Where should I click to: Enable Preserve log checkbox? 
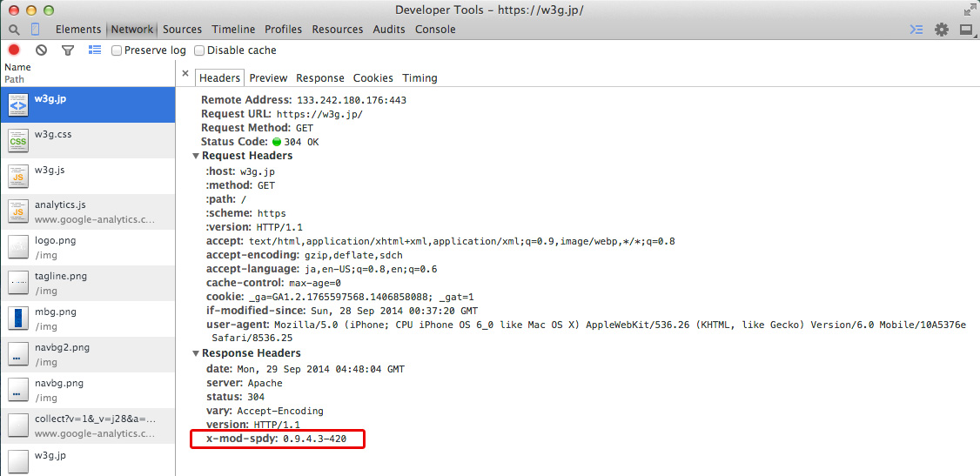click(x=117, y=50)
